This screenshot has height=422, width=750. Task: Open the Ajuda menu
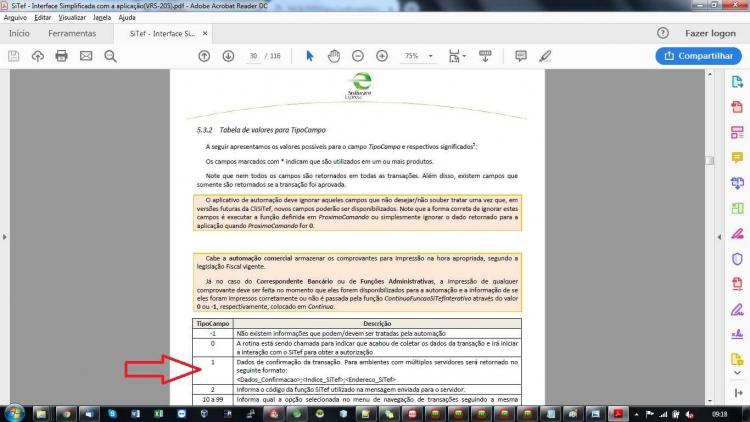tap(127, 18)
